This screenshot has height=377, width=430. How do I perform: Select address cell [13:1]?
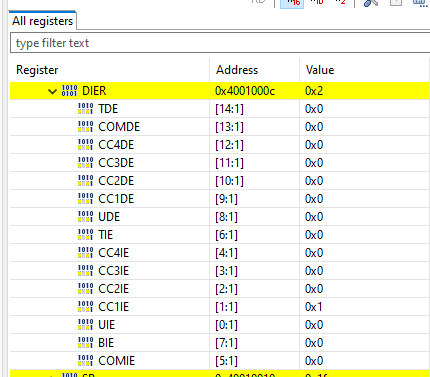[229, 127]
